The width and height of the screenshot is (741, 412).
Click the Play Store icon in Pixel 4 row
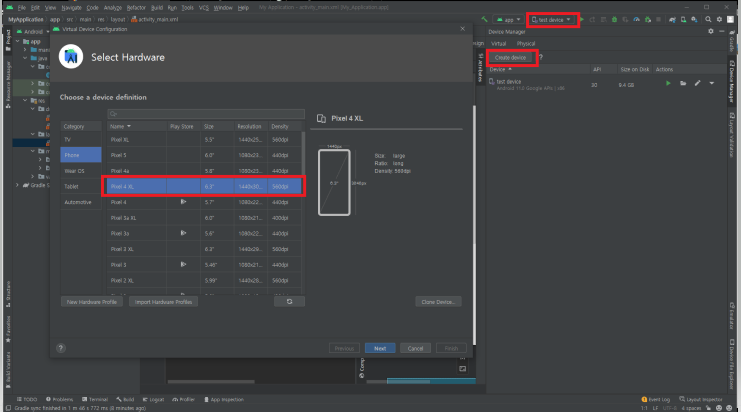click(x=183, y=202)
